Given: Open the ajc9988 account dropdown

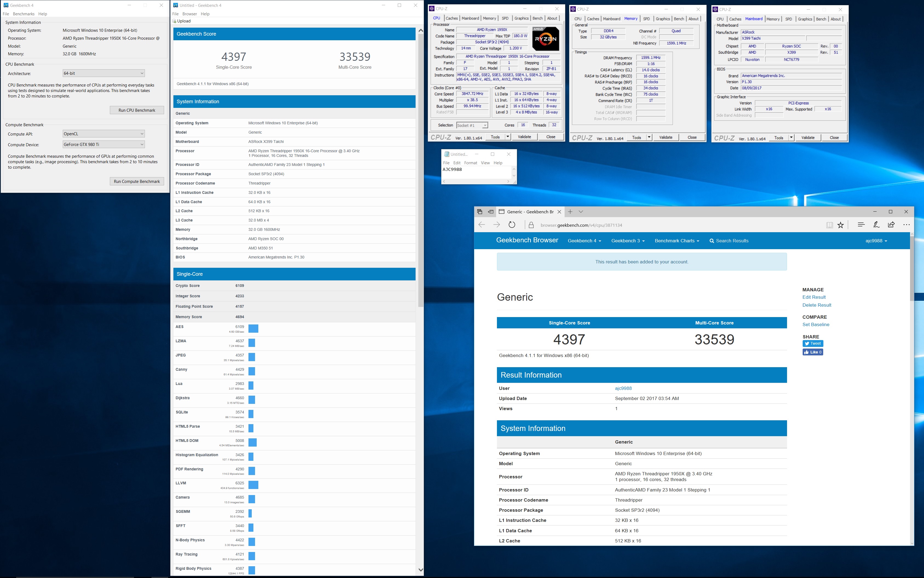Looking at the screenshot, I should click(x=876, y=241).
